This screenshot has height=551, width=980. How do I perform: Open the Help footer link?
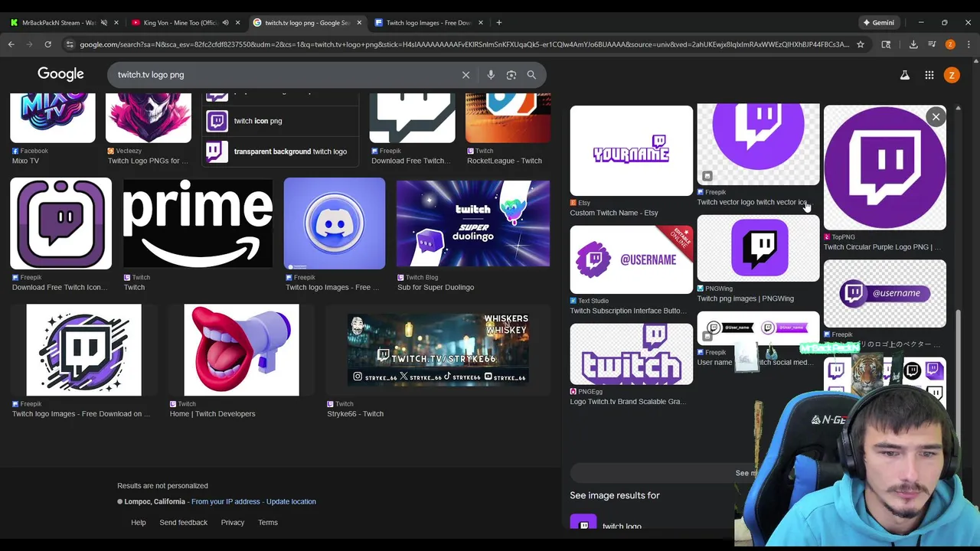[x=139, y=523]
